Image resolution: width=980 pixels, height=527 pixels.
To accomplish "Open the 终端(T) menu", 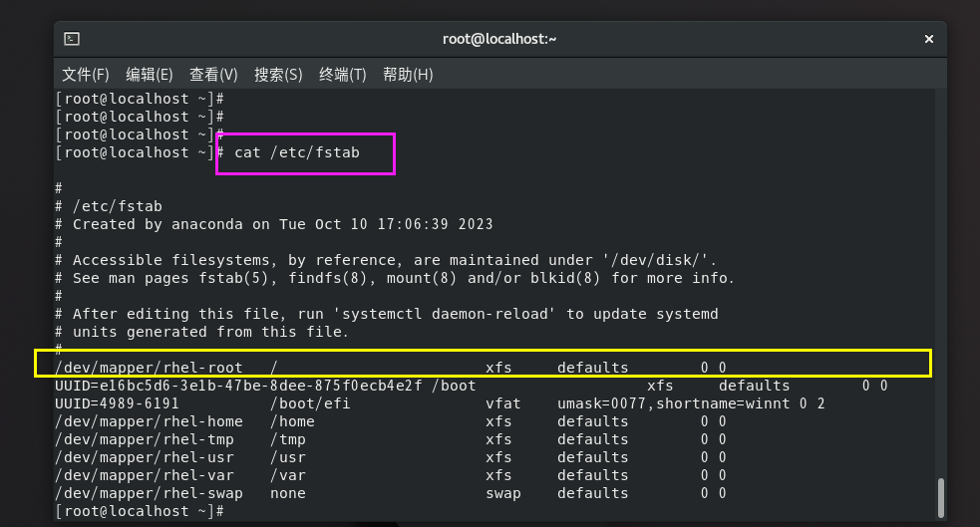I will pos(342,75).
